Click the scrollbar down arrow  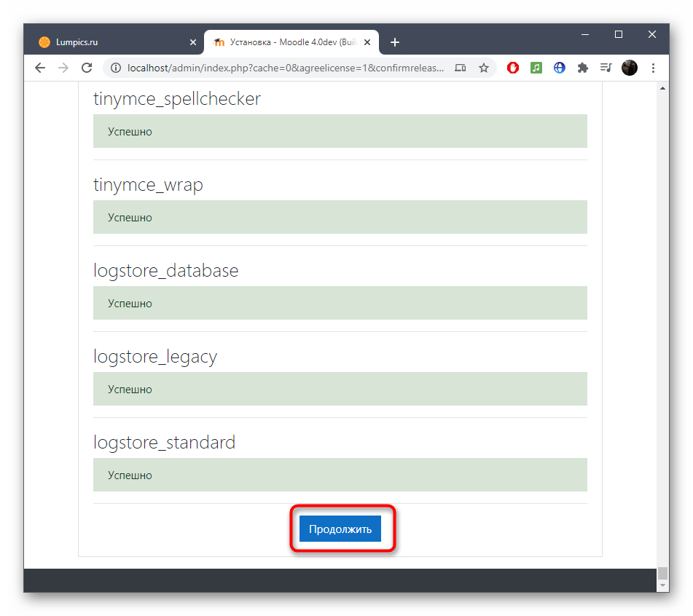click(x=662, y=585)
